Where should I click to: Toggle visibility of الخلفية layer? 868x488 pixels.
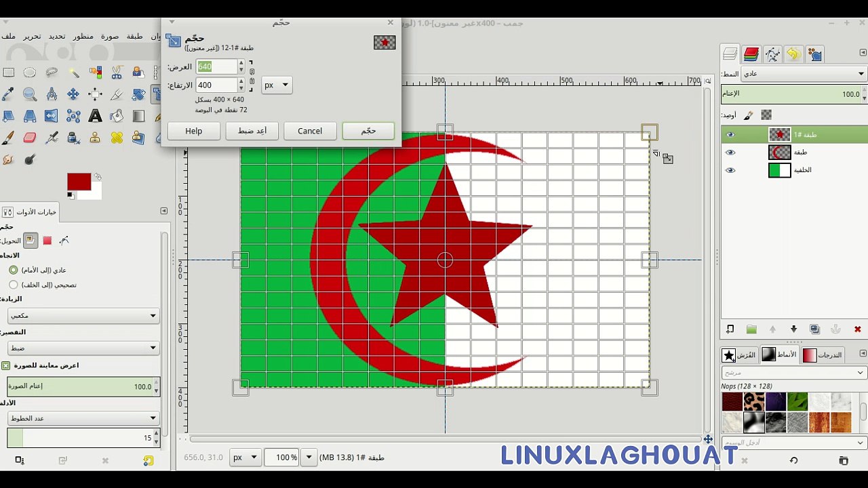(x=730, y=170)
